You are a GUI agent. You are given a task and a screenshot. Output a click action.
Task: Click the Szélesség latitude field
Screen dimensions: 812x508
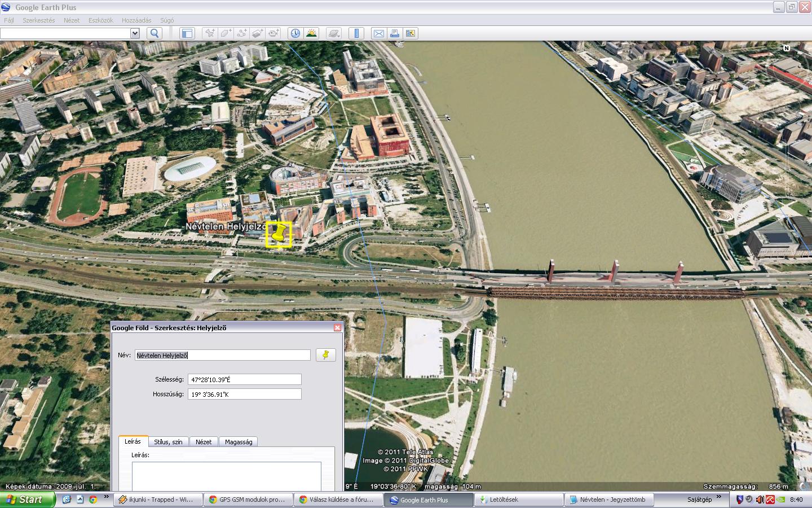(x=245, y=379)
